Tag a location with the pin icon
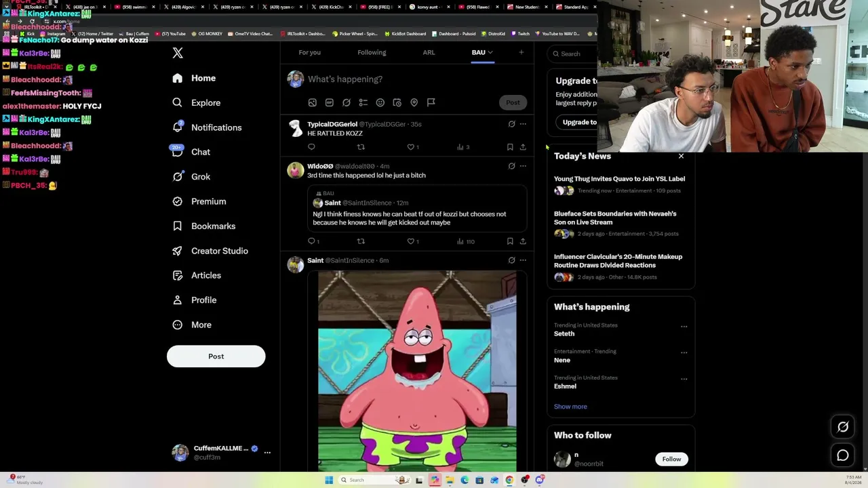This screenshot has width=868, height=488. [x=414, y=102]
